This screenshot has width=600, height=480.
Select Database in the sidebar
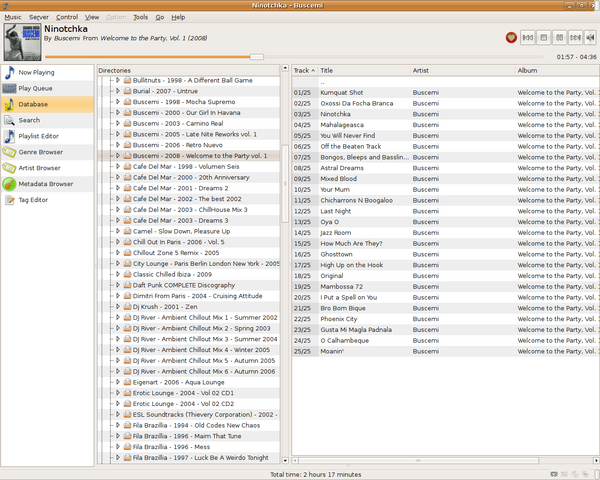[x=47, y=104]
